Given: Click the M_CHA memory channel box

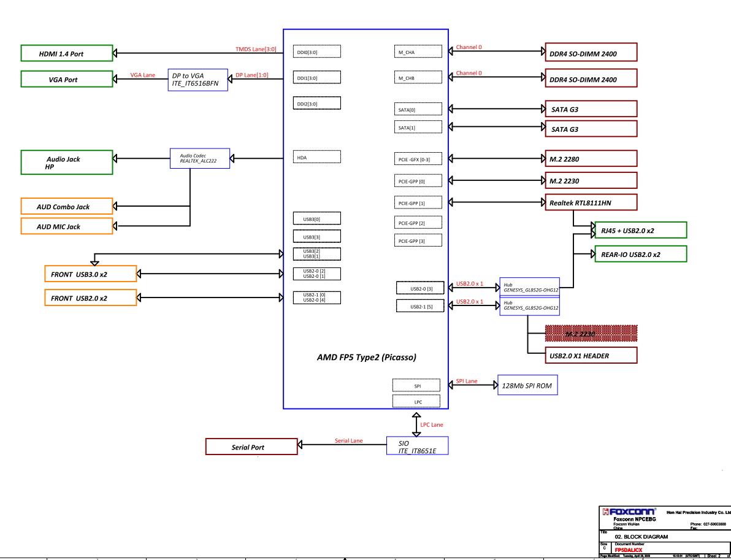Looking at the screenshot, I should pyautogui.click(x=417, y=52).
